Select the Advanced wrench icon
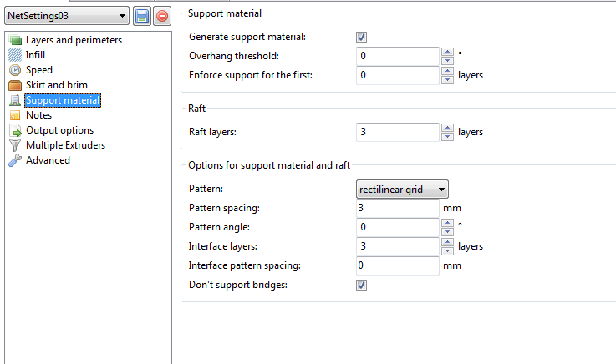This screenshot has height=364, width=616. click(x=15, y=160)
